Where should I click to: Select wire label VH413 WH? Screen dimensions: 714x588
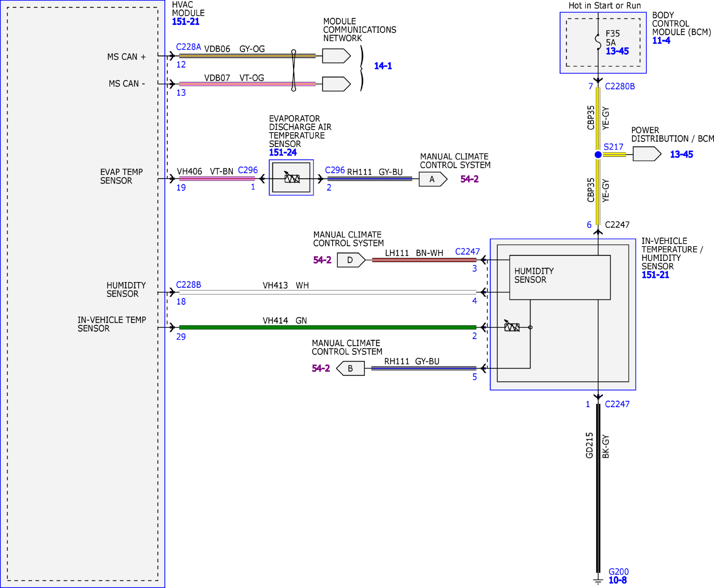click(286, 286)
